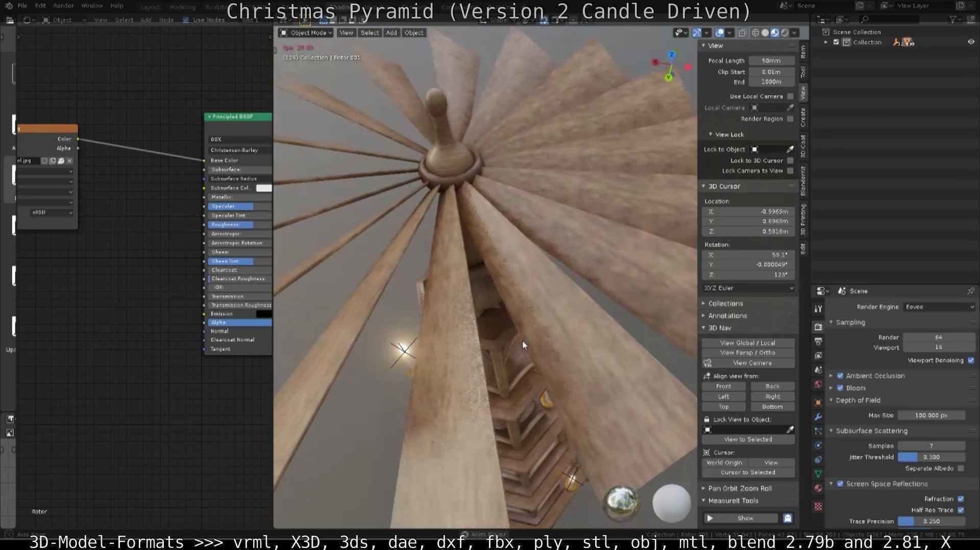The height and width of the screenshot is (550, 980).
Task: Click the View Camera button
Action: coord(752,363)
